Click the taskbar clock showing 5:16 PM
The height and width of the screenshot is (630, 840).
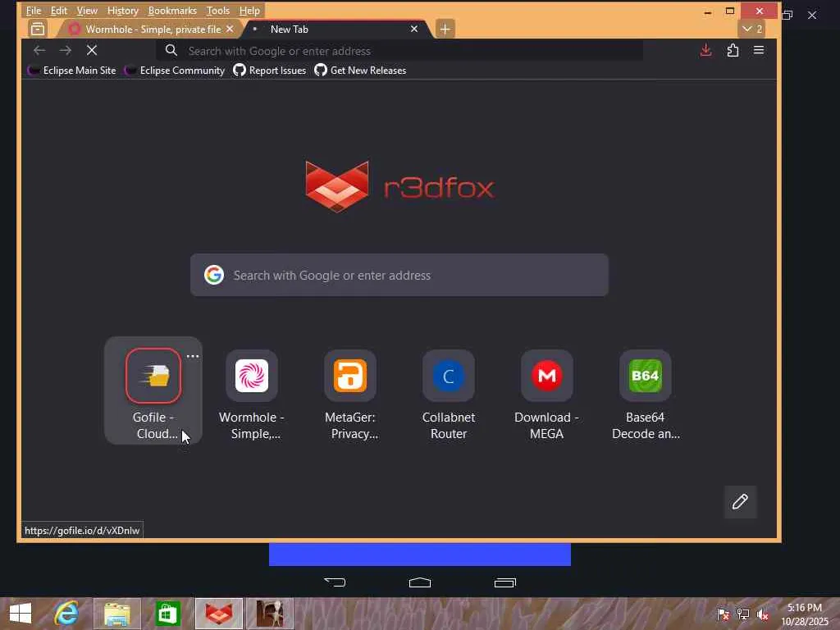(805, 614)
